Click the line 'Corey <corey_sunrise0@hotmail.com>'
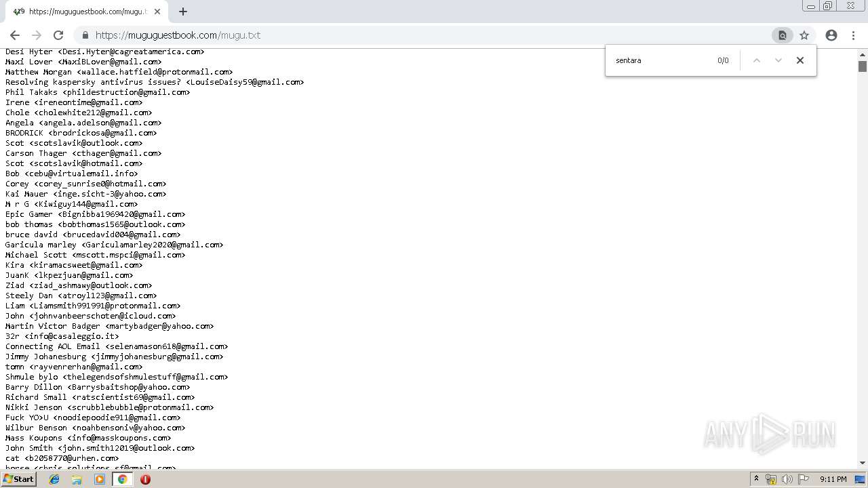The image size is (868, 488). click(86, 184)
